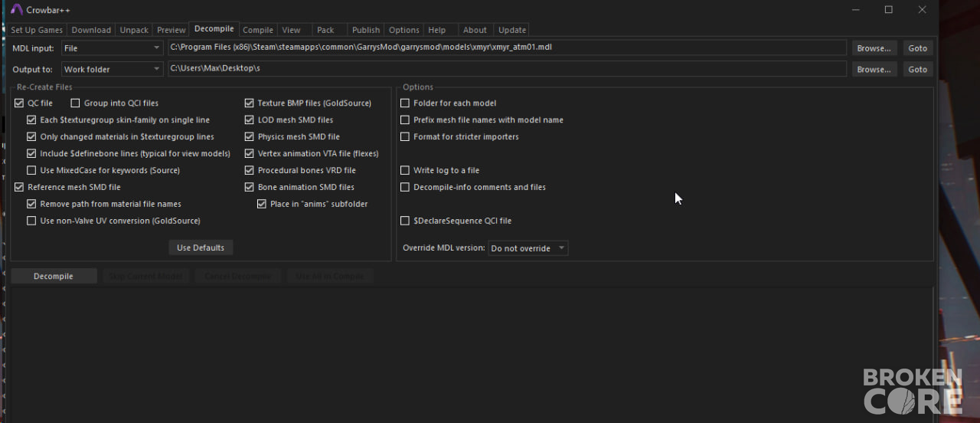Enable Decompile-info comments and files
980x423 pixels.
point(405,187)
